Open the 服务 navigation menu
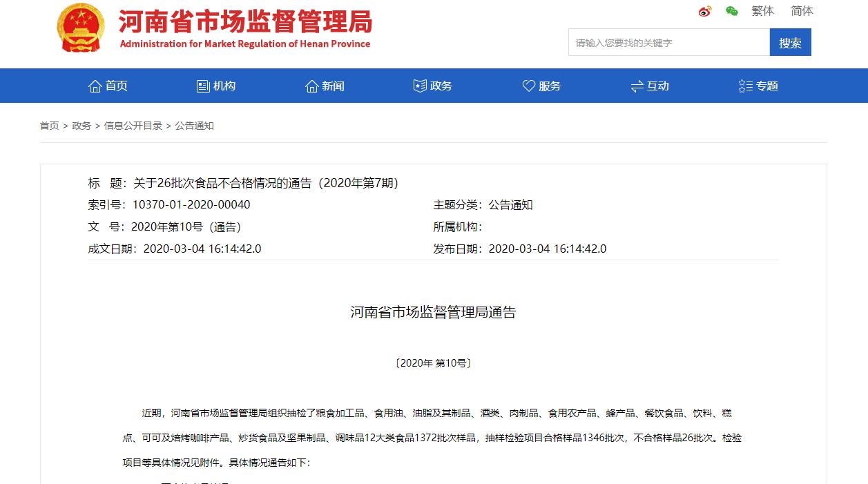Screen dimensions: 868x484 [542, 85]
